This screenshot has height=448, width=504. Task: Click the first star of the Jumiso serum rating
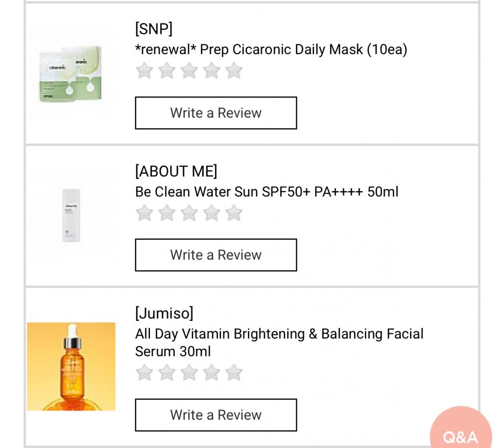pos(144,373)
